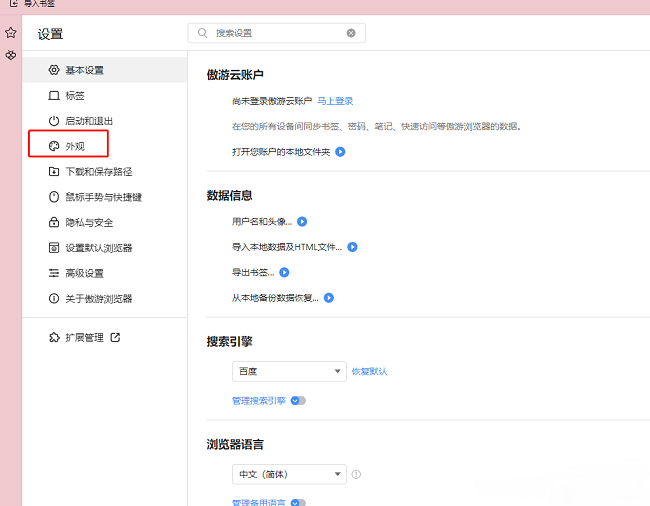Screen dimensions: 650x506
Task: Click the 傲游云账户 heading
Action: tap(235, 75)
